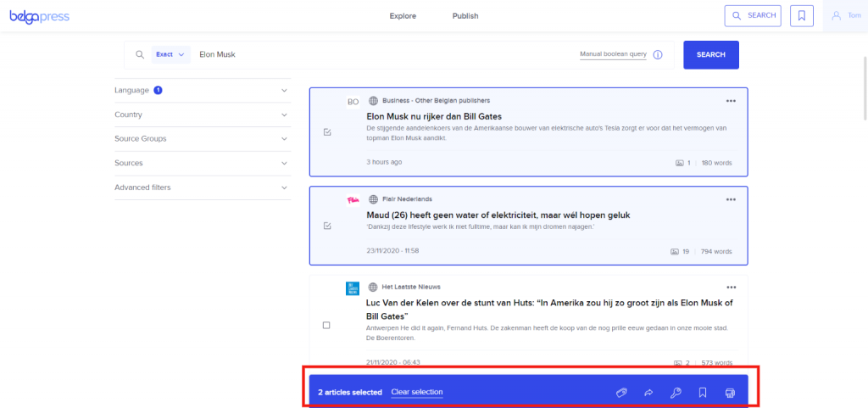Click the Manual boolean query link
The image size is (868, 408).
[613, 54]
